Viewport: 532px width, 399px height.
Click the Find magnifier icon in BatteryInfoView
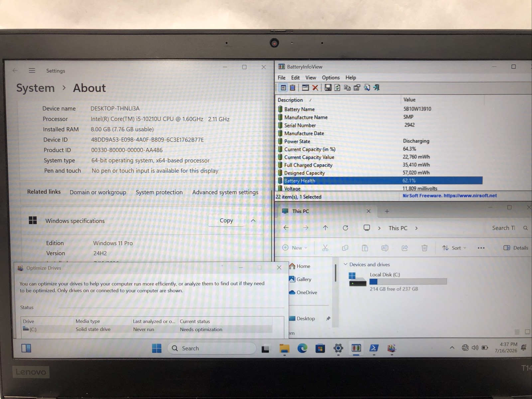pyautogui.click(x=367, y=88)
